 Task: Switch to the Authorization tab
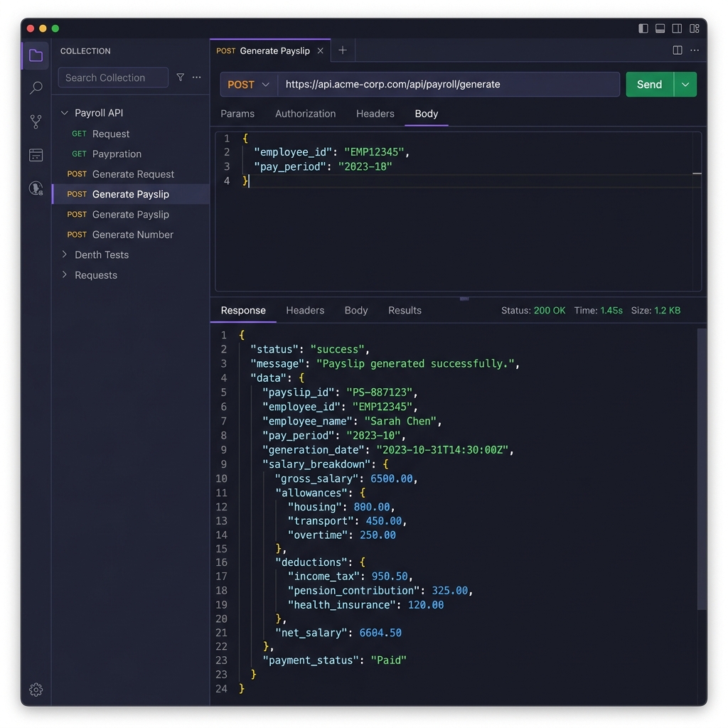click(305, 114)
